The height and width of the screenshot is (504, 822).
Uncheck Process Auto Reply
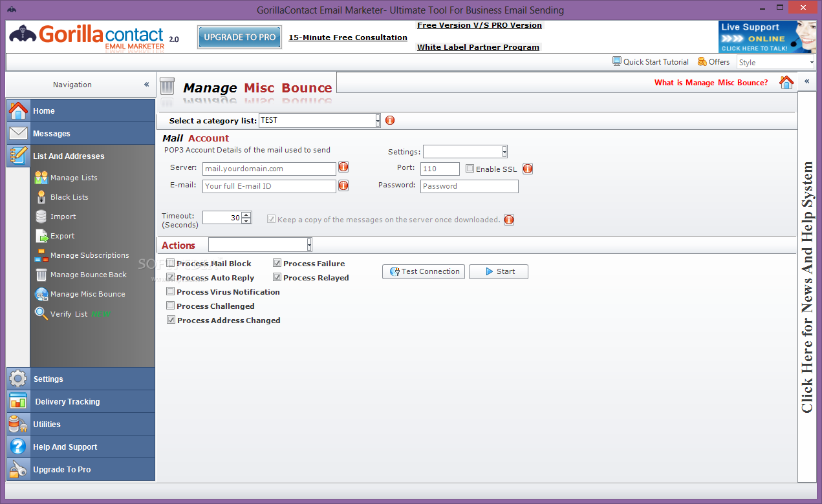coord(171,277)
